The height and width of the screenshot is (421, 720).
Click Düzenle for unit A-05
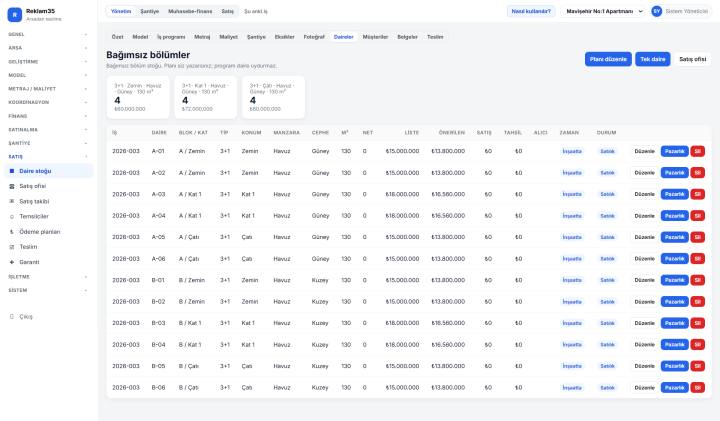645,237
